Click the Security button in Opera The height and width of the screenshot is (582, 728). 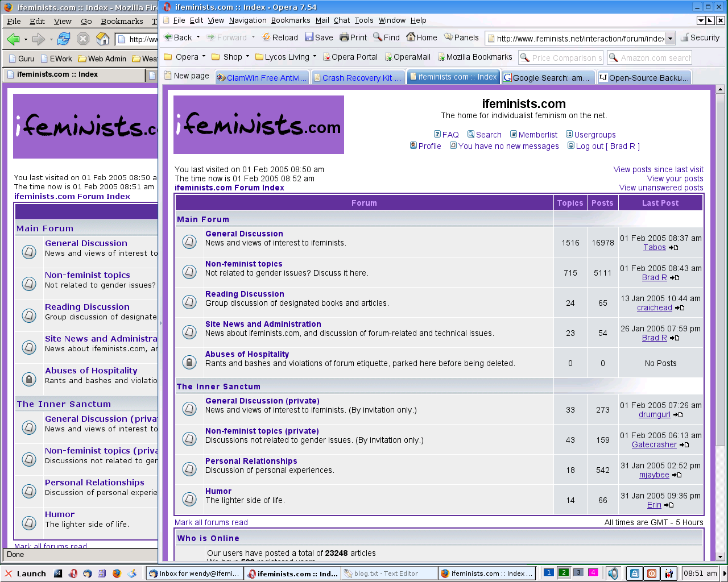700,38
